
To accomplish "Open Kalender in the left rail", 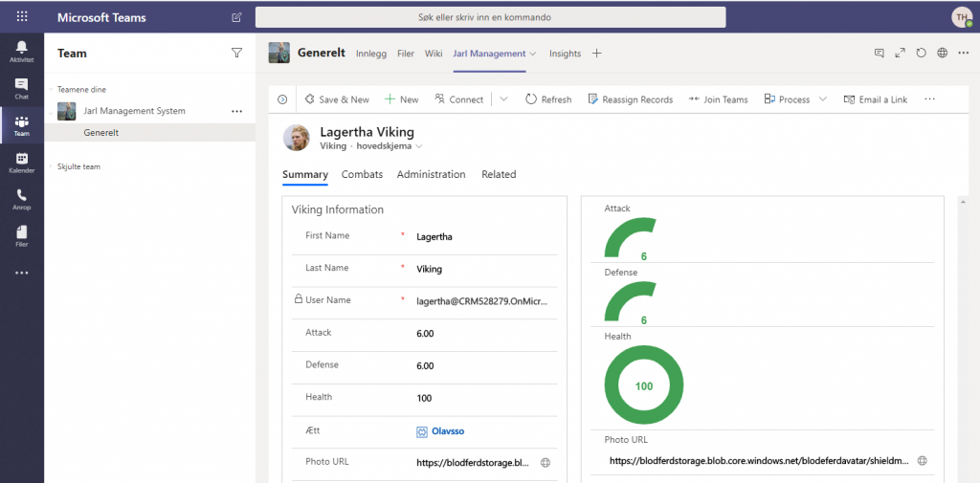I will (x=22, y=163).
